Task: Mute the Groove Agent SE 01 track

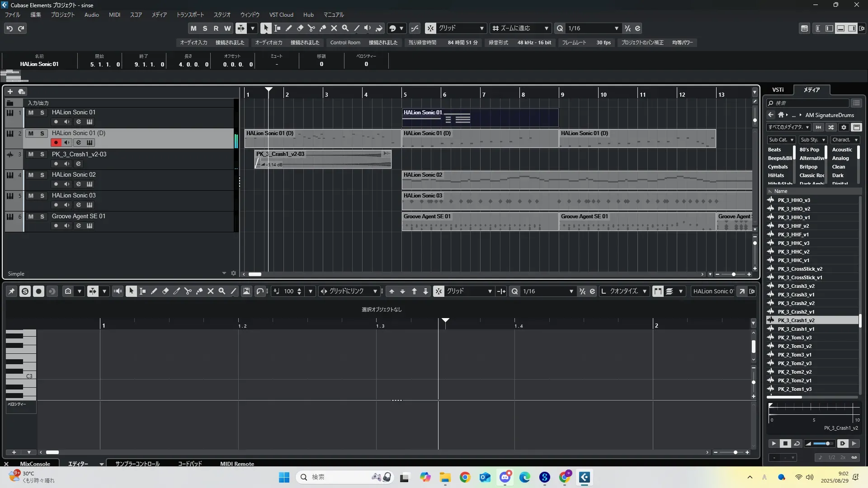Action: (x=31, y=216)
